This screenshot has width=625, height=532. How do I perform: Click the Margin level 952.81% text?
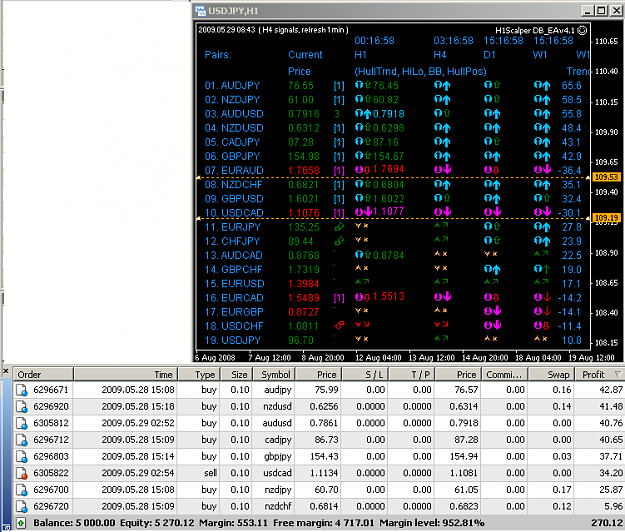pyautogui.click(x=432, y=523)
